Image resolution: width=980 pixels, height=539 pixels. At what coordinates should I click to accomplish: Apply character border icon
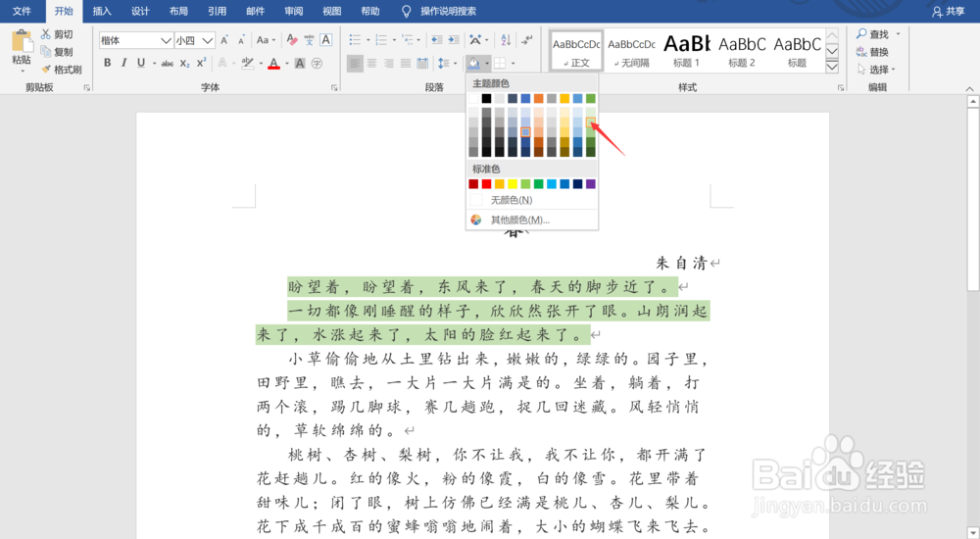[325, 40]
